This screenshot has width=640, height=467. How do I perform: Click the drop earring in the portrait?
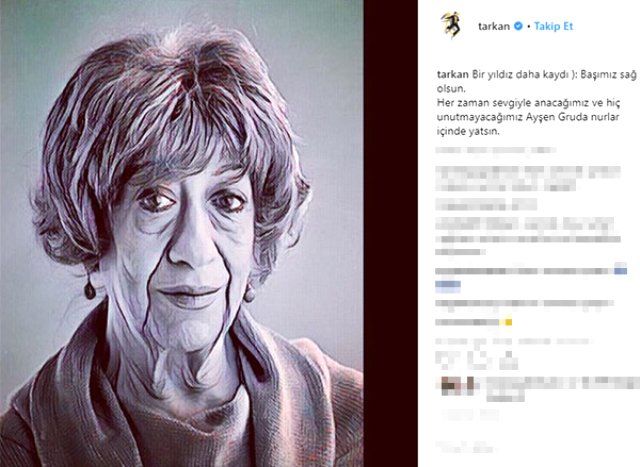pyautogui.click(x=89, y=288)
